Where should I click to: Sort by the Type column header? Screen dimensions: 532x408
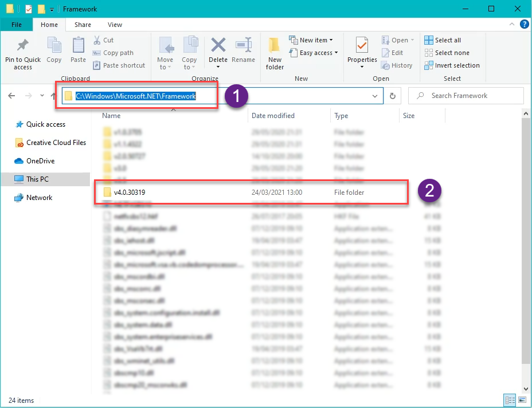tap(341, 116)
